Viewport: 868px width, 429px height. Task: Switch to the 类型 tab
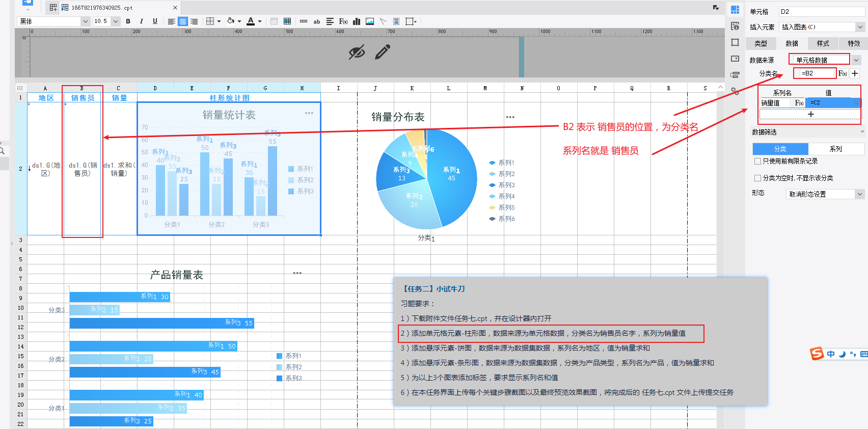tap(761, 44)
